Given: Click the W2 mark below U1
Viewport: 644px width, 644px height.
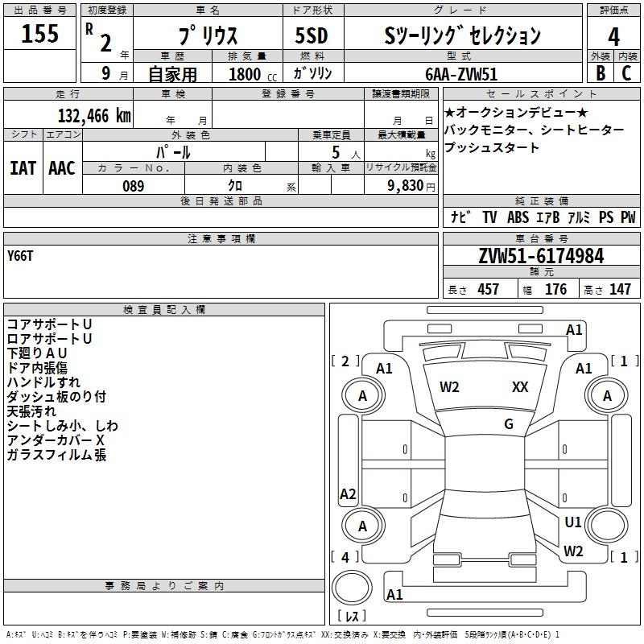Looking at the screenshot, I should pyautogui.click(x=573, y=551).
